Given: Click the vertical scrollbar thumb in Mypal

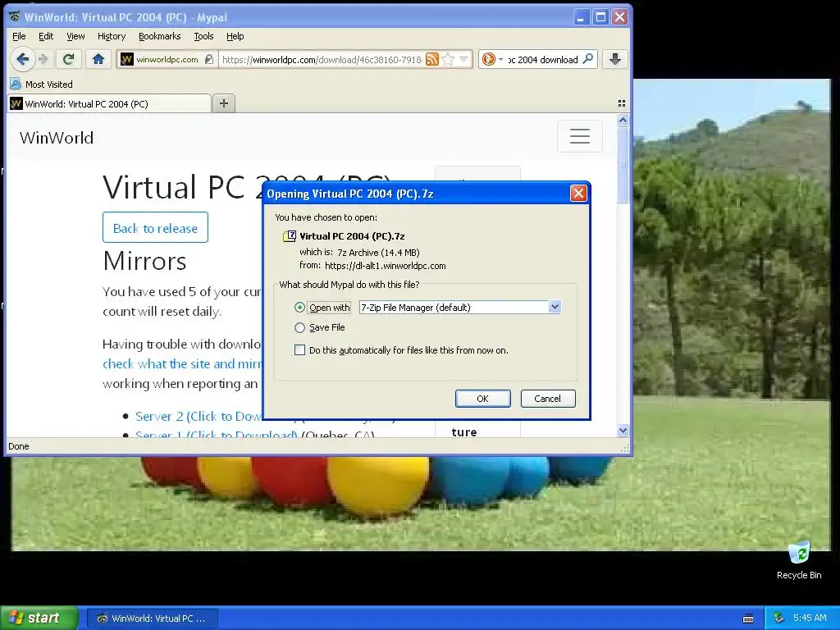Looking at the screenshot, I should pyautogui.click(x=623, y=165).
